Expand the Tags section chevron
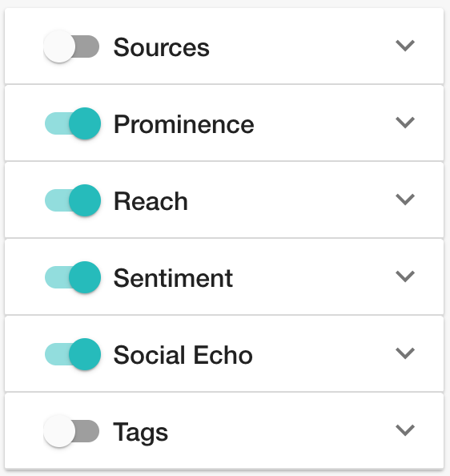Image resolution: width=450 pixels, height=476 pixels. coord(405,430)
